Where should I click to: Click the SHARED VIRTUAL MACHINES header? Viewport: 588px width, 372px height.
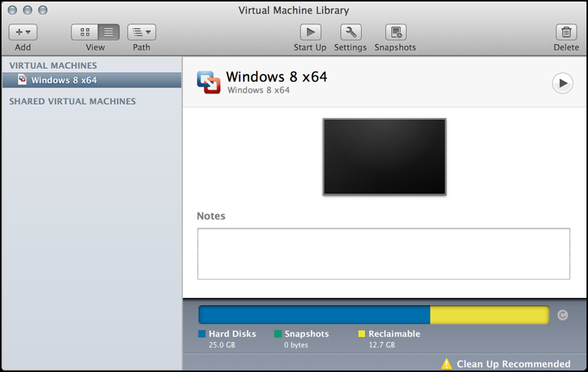point(72,101)
